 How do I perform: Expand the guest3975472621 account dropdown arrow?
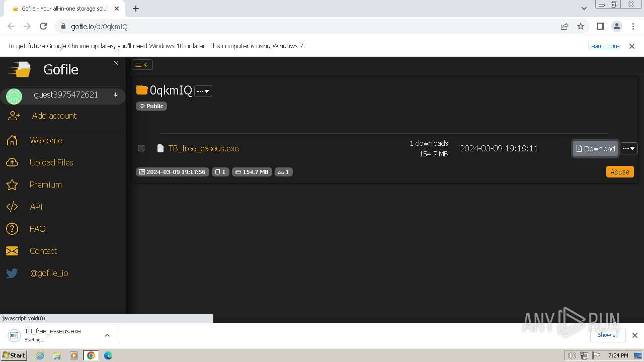pyautogui.click(x=116, y=95)
